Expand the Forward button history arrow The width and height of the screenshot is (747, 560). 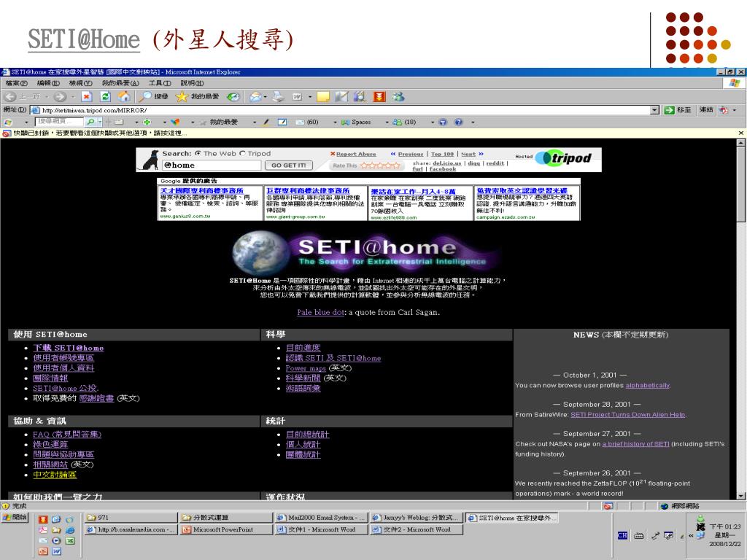pyautogui.click(x=73, y=97)
